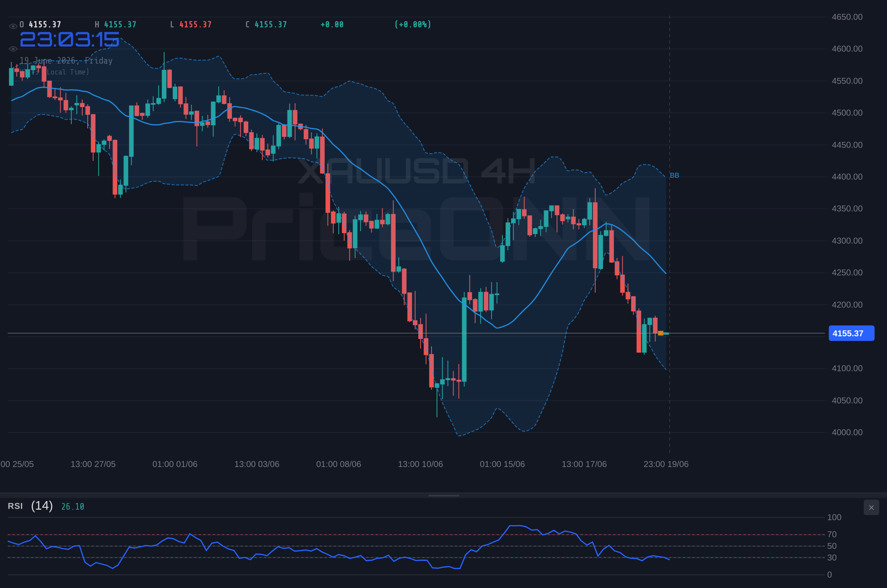
Task: Click the RSI indicator name label
Action: point(15,506)
